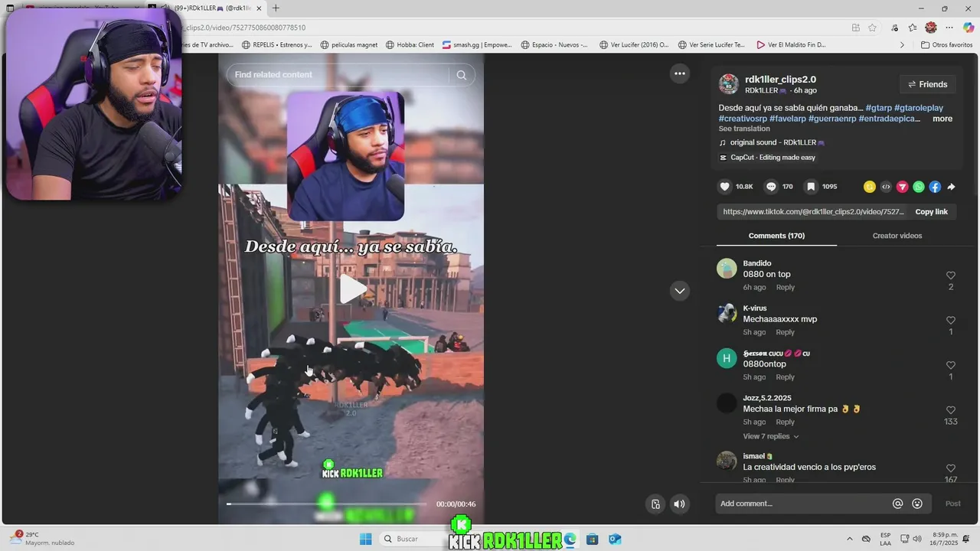Open the #gtarp hashtag
The image size is (980, 551).
pos(878,108)
